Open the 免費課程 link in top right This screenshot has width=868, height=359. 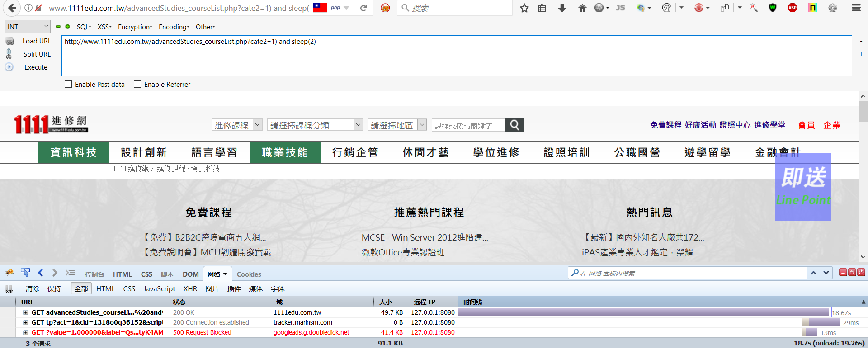666,125
